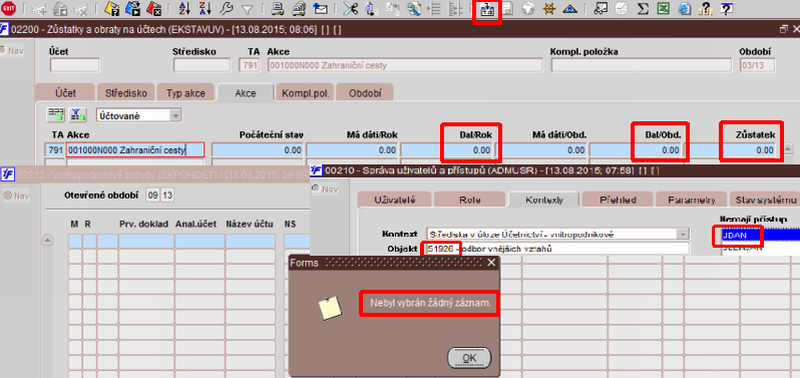Switch to the Účet tab
The image size is (800, 378).
65,93
